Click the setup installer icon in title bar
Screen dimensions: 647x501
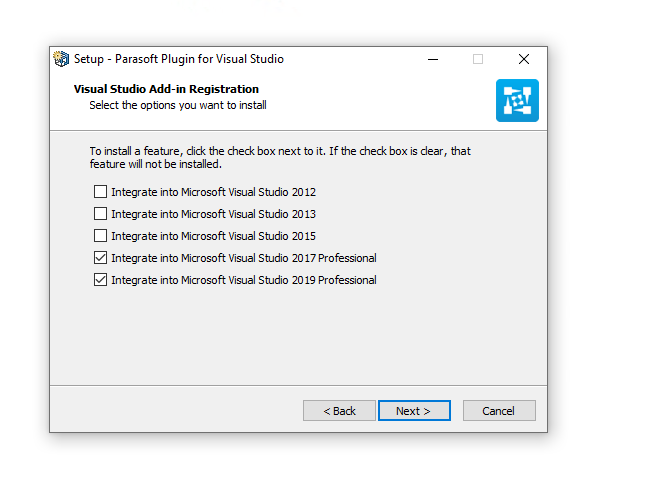pyautogui.click(x=61, y=59)
